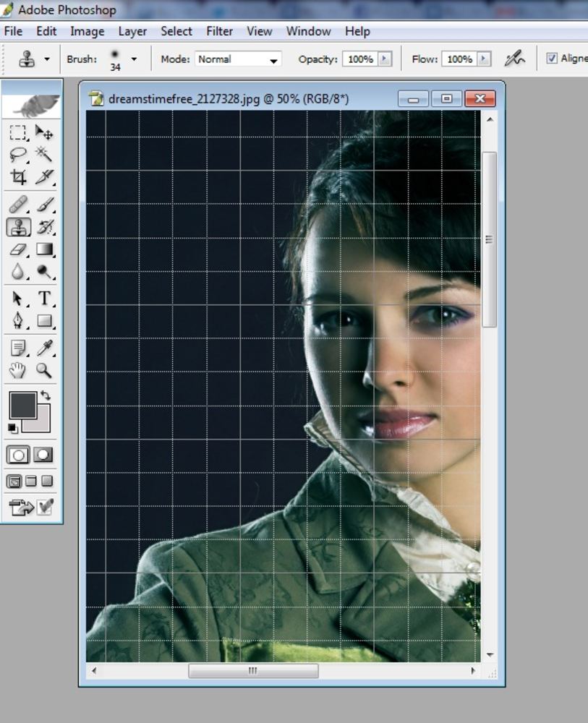Select the Clone Stamp tool in toolbox

19,227
